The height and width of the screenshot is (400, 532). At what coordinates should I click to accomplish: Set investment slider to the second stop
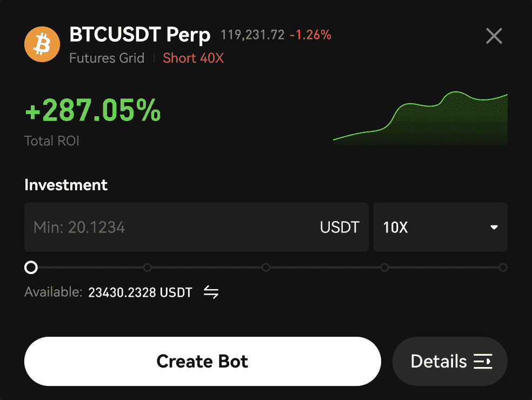pyautogui.click(x=147, y=268)
